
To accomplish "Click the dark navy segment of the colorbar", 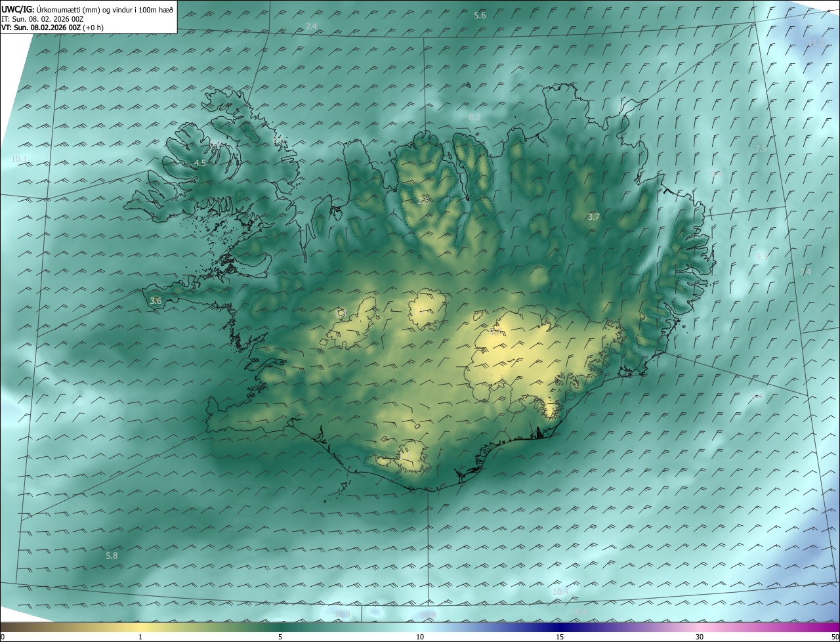I will tap(560, 628).
